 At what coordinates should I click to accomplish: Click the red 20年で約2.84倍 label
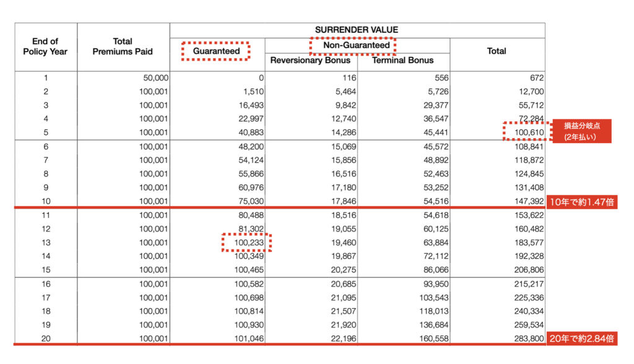click(x=582, y=339)
